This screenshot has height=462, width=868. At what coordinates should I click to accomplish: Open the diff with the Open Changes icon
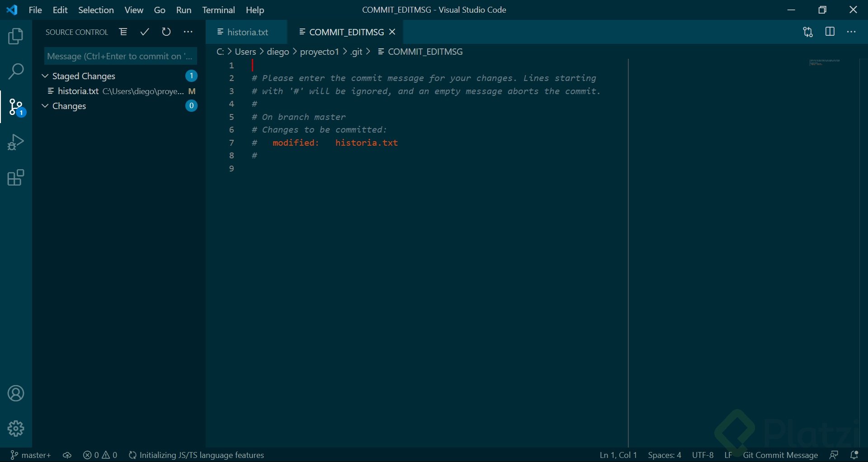click(807, 32)
